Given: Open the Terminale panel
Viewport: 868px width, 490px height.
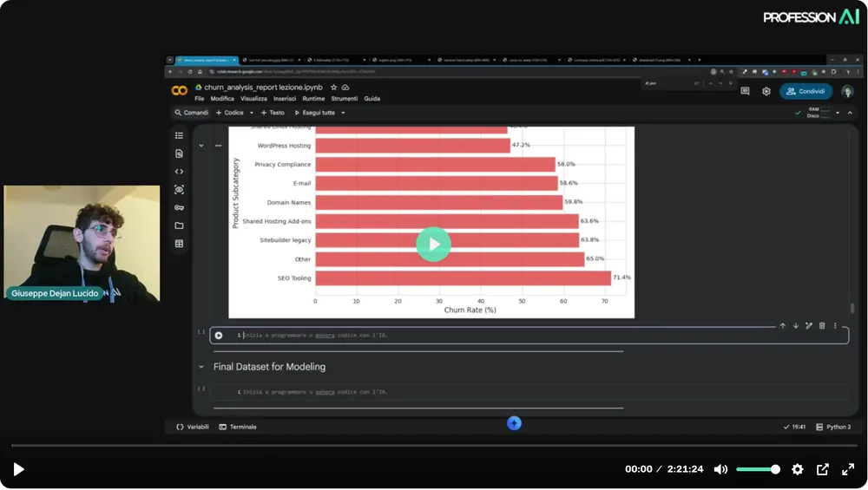Looking at the screenshot, I should pyautogui.click(x=238, y=427).
